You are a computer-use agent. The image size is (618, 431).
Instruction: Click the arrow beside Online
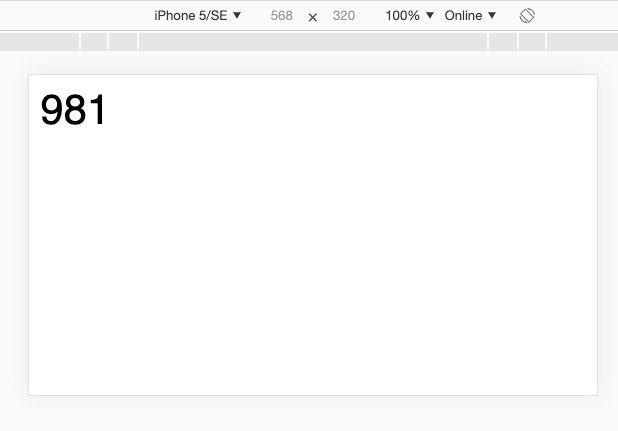(x=492, y=15)
